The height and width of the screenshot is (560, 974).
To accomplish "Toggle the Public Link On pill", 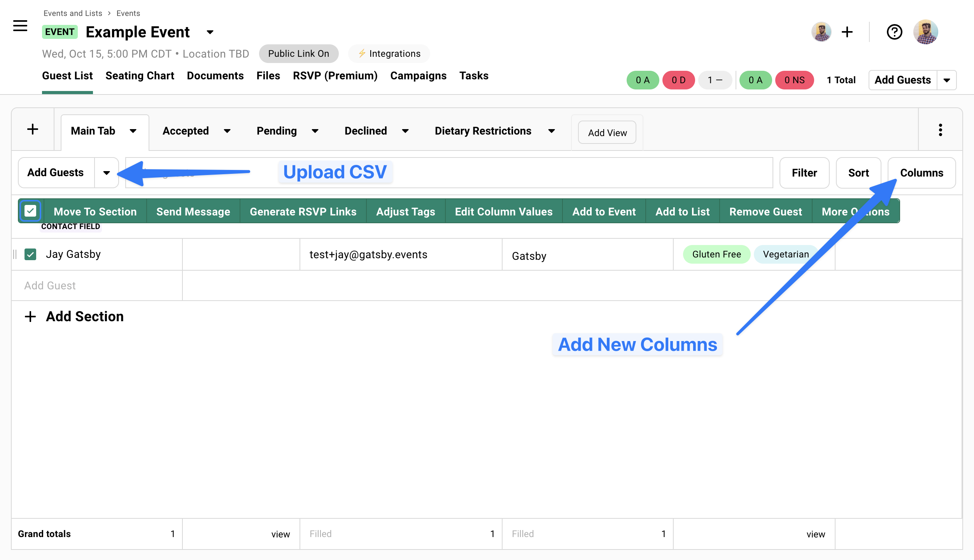I will (x=298, y=54).
